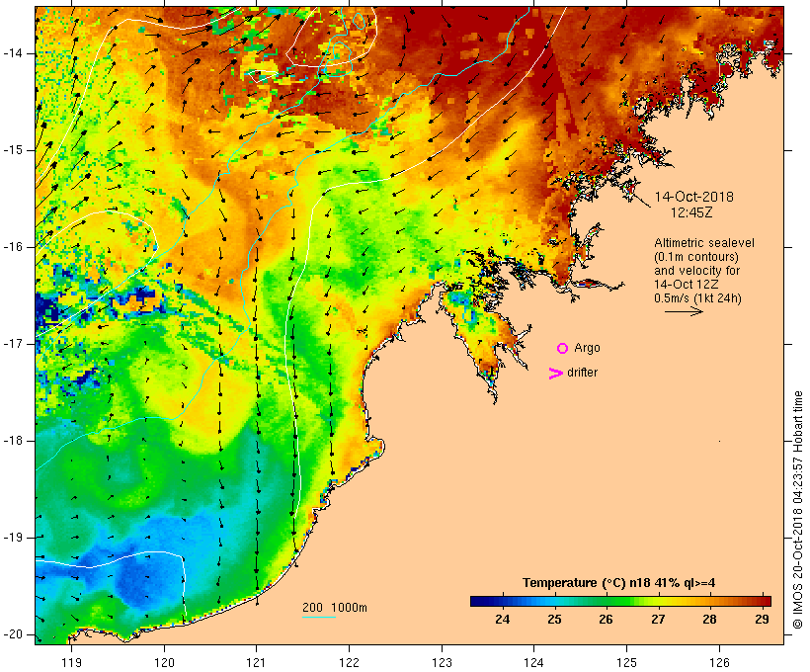Click the '126' longitude axis label
The image size is (810, 672).
point(719,662)
